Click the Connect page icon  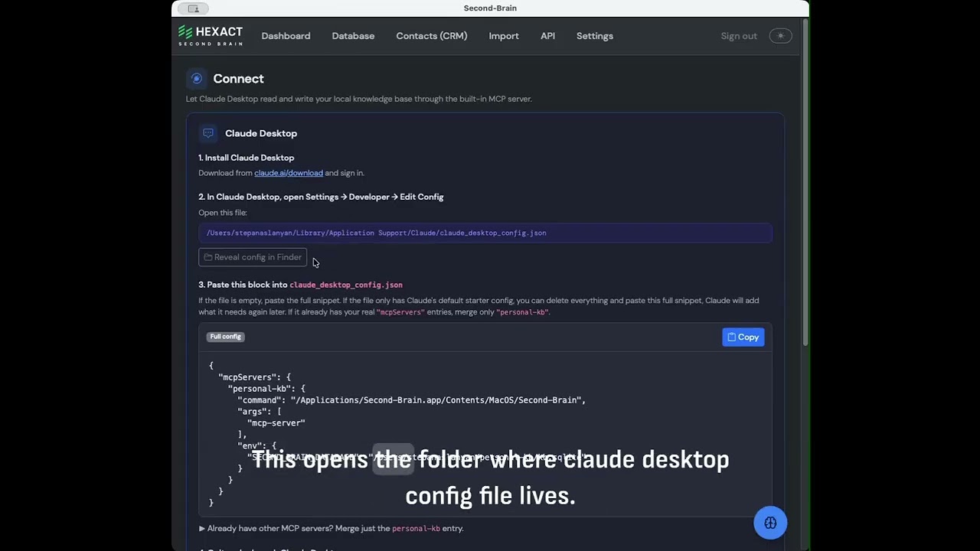(197, 79)
